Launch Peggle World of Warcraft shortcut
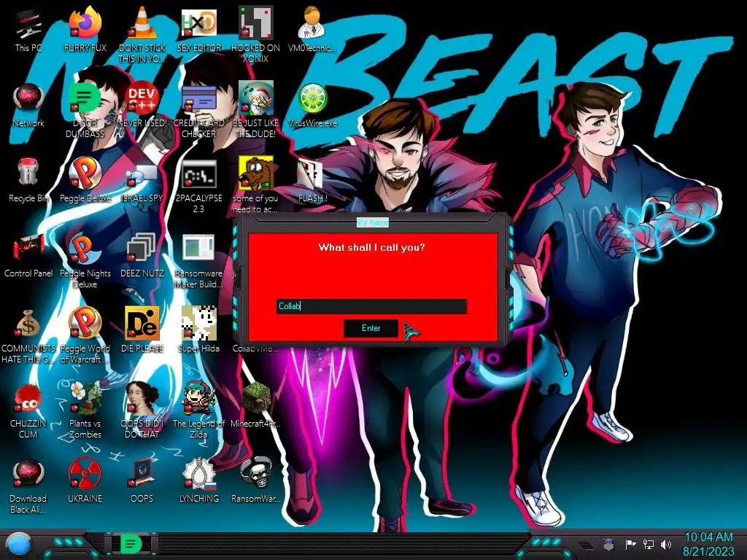The image size is (747, 560). pyautogui.click(x=85, y=324)
